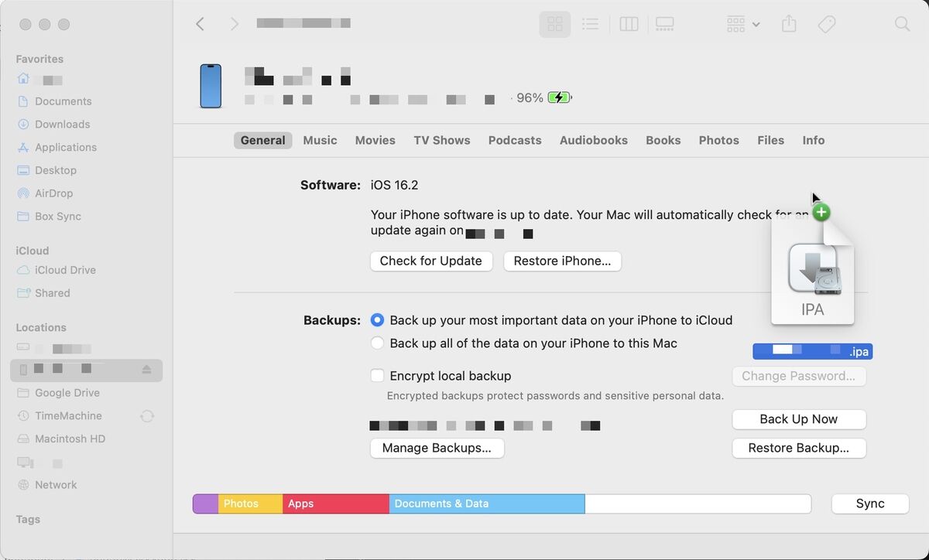Screen dimensions: 929x560
Task: Switch to gallery view in toolbar
Action: point(664,24)
